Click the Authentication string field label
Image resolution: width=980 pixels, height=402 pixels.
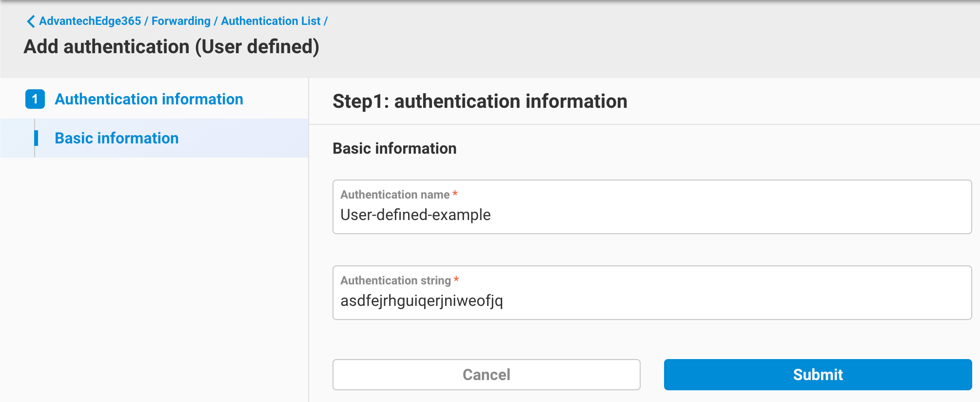click(x=395, y=281)
